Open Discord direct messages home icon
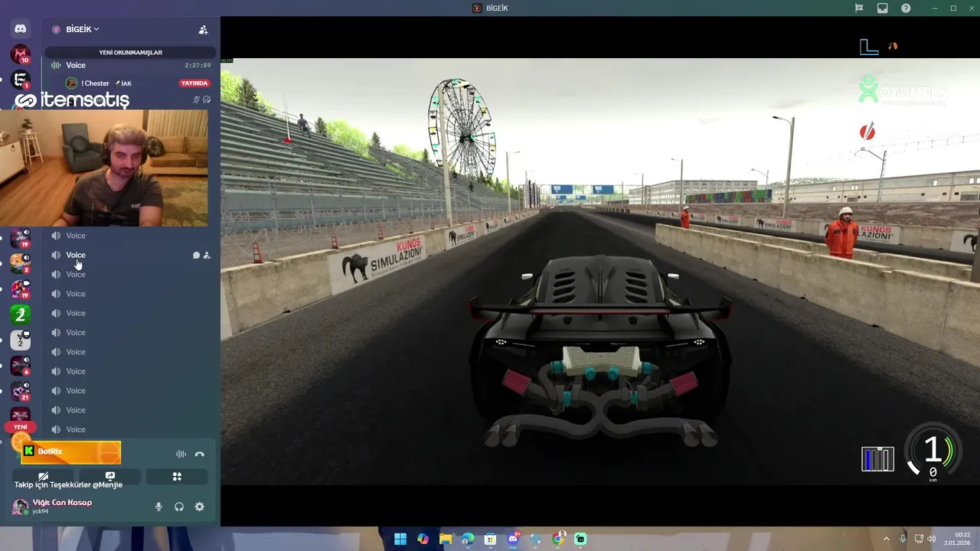The height and width of the screenshot is (551, 980). coord(21,29)
